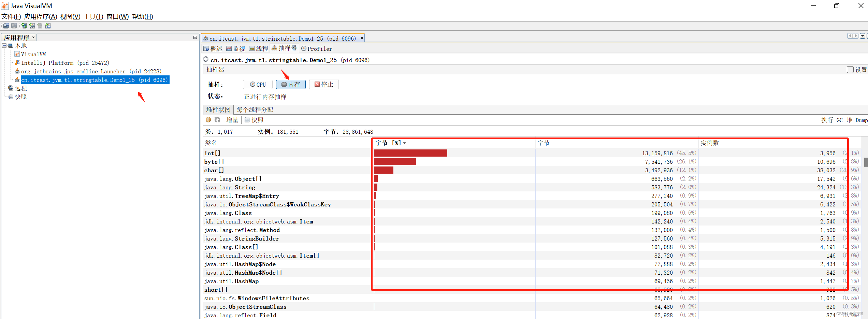Collapse the 本地 tree node
This screenshot has width=868, height=319.
tap(4, 45)
